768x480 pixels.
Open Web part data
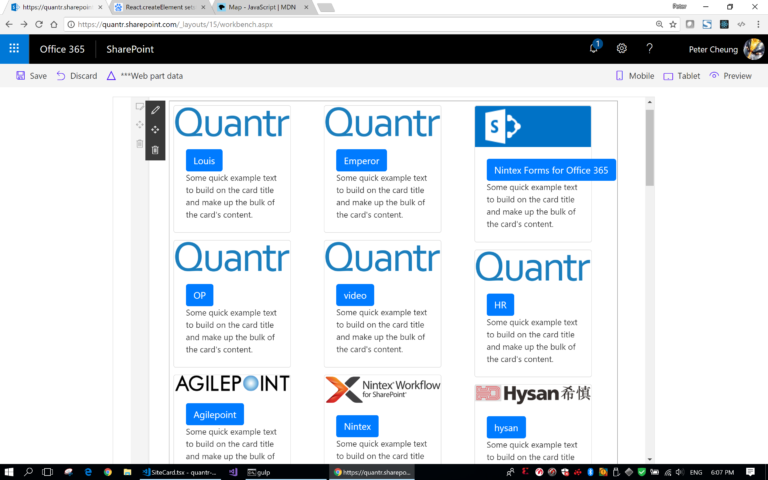point(145,76)
